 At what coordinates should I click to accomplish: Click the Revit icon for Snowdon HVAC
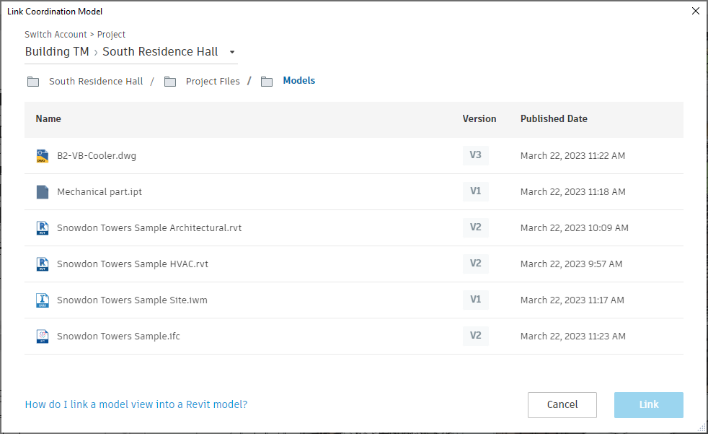(x=42, y=264)
